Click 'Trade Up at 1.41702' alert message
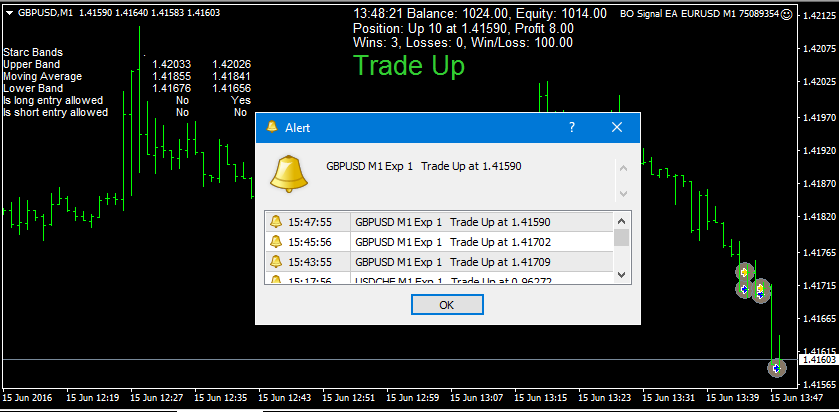 501,242
